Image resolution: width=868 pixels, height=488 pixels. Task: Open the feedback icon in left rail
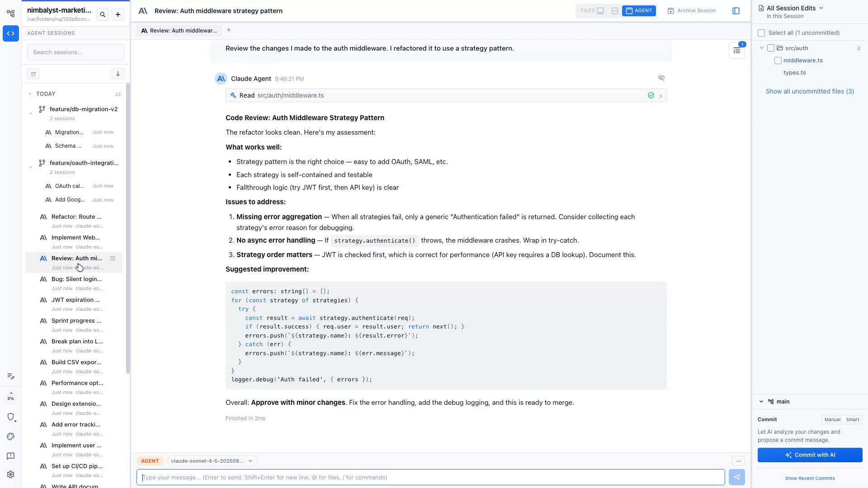point(10,455)
